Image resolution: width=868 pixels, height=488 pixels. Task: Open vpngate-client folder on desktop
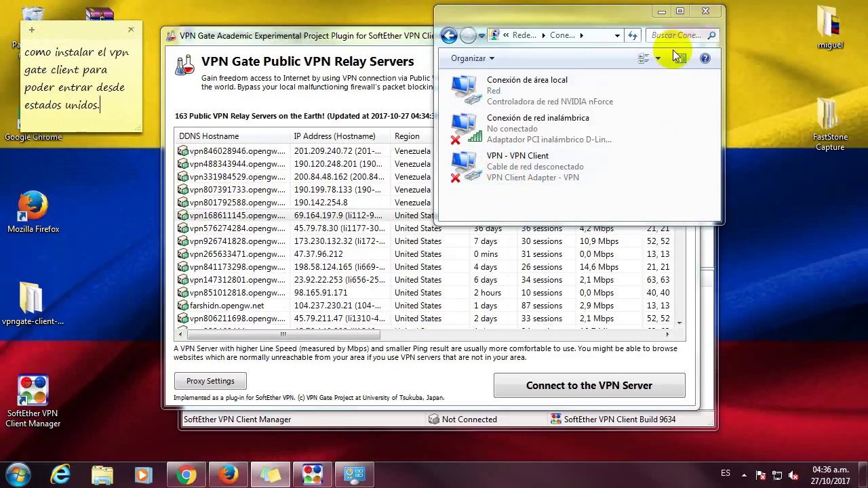tap(33, 303)
